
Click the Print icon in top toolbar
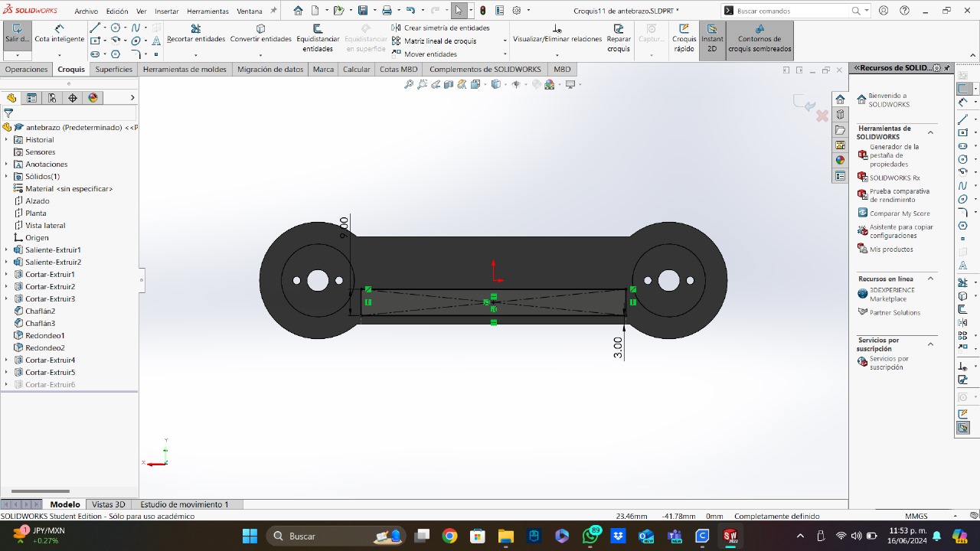point(387,11)
